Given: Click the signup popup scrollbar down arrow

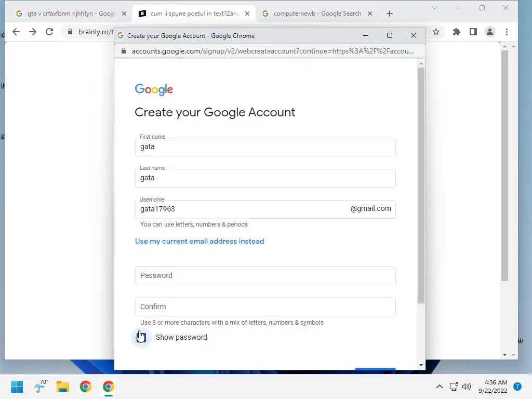Looking at the screenshot, I should coord(421,365).
